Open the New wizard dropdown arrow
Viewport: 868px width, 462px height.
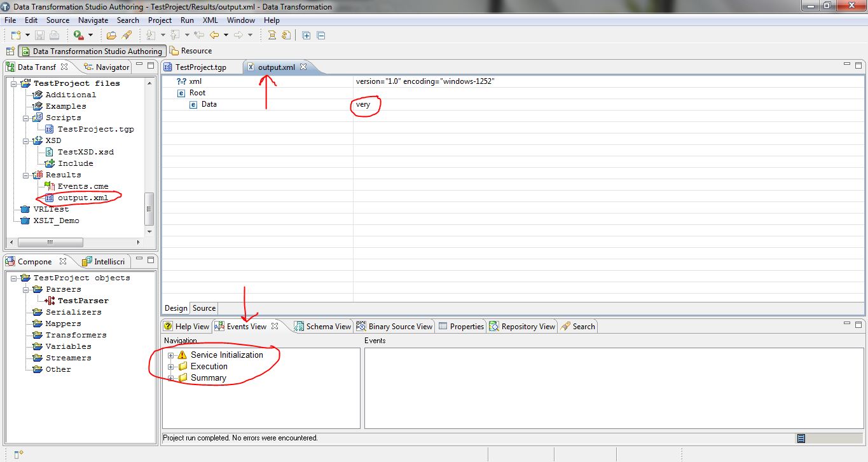pyautogui.click(x=27, y=35)
